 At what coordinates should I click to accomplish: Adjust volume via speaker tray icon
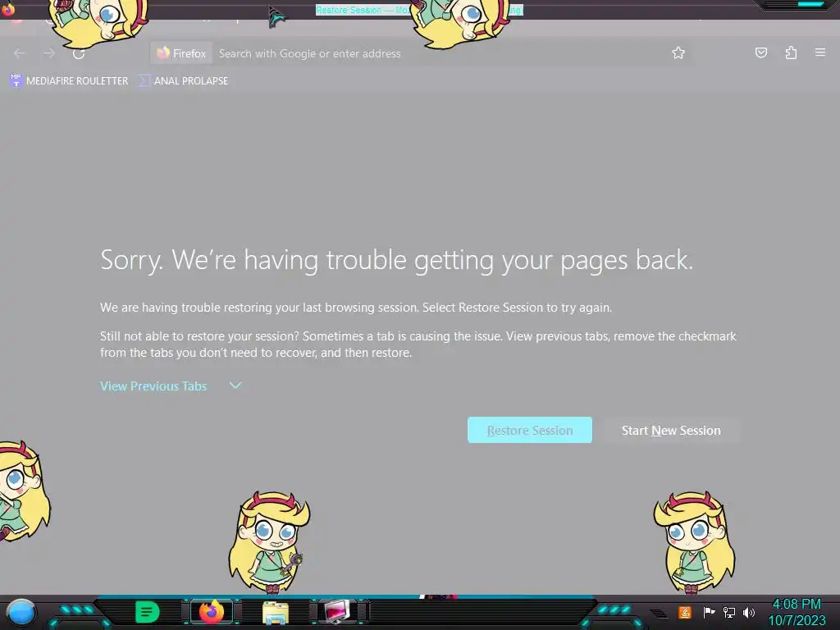[749, 612]
